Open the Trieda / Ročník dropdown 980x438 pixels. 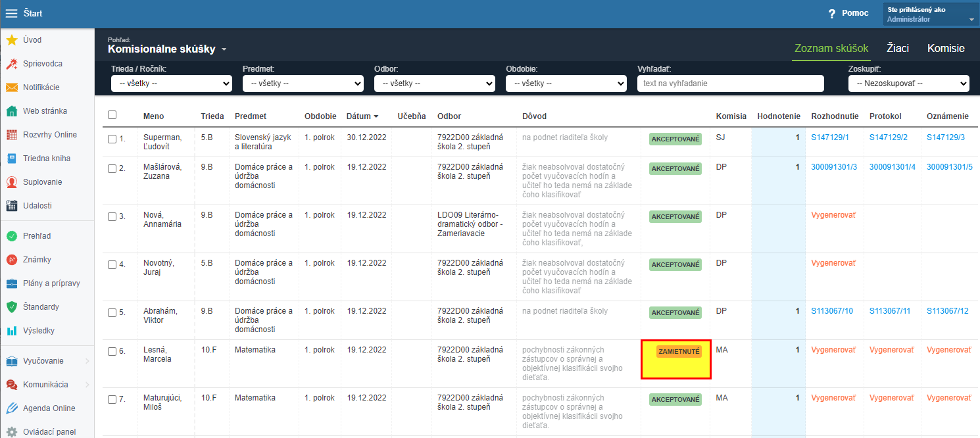pos(171,84)
